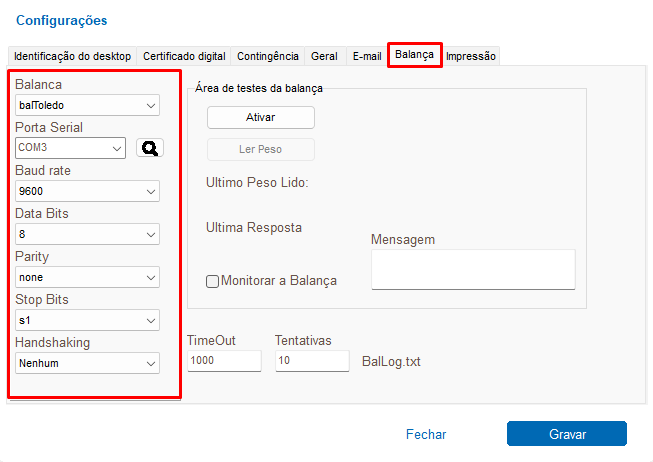Expand the Data Bits dropdown
Image resolution: width=653 pixels, height=462 pixels.
point(88,234)
